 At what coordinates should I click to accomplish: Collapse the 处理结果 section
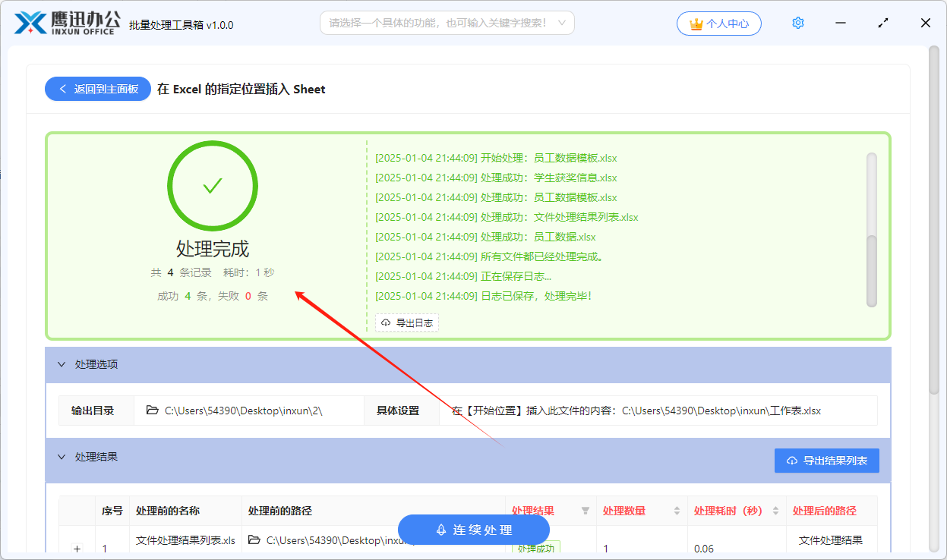point(62,456)
